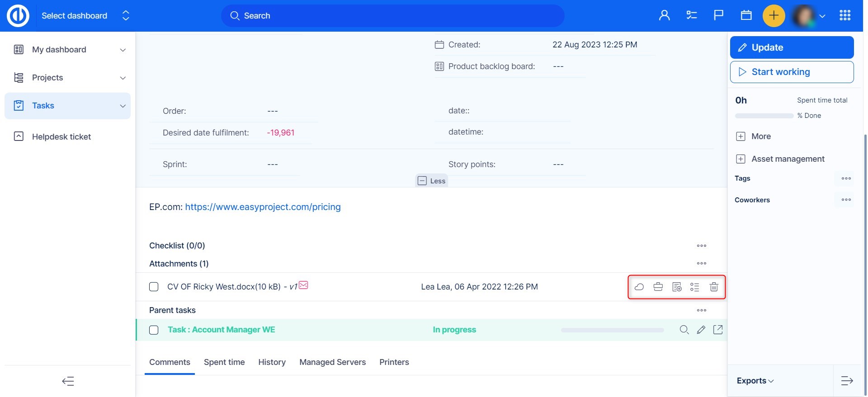Collapse details with the Less toggle

(432, 181)
